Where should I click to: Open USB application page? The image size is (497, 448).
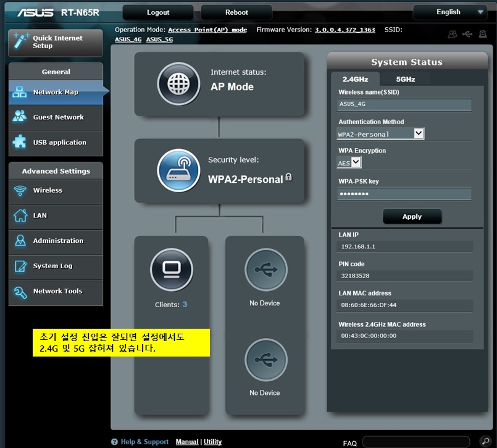point(56,143)
